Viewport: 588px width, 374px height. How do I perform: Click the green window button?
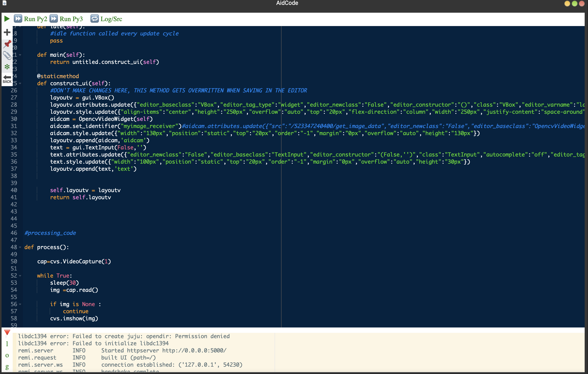pos(575,3)
